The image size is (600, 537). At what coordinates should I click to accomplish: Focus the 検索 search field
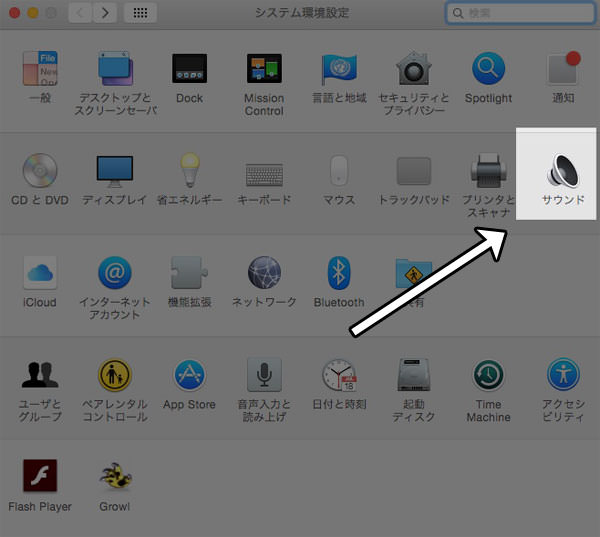pyautogui.click(x=520, y=13)
